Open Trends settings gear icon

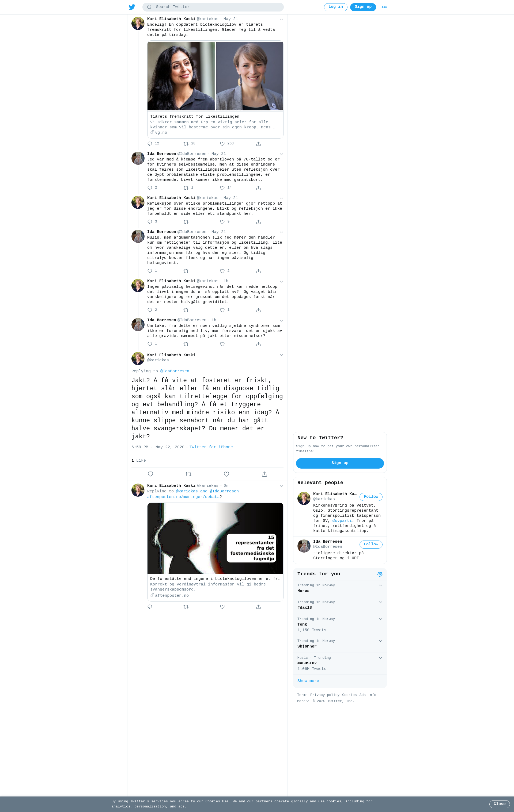click(380, 574)
